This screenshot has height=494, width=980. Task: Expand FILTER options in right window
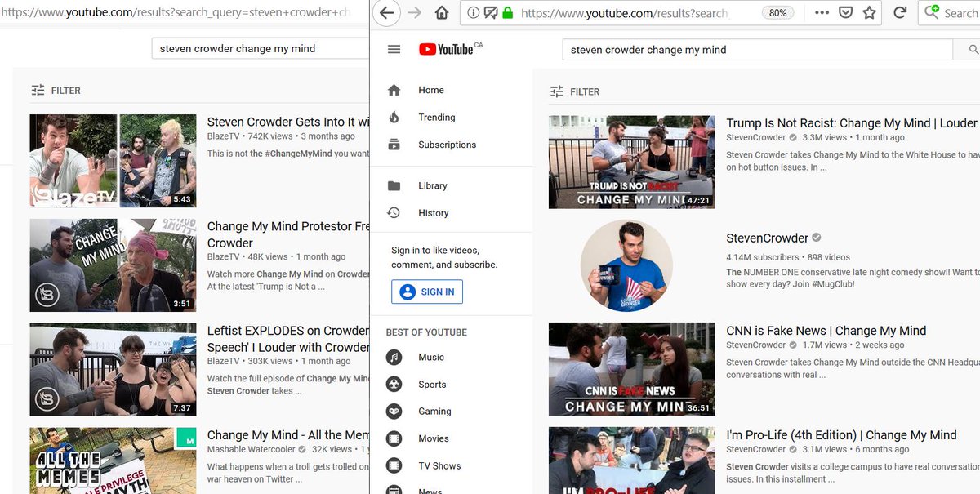(x=575, y=91)
